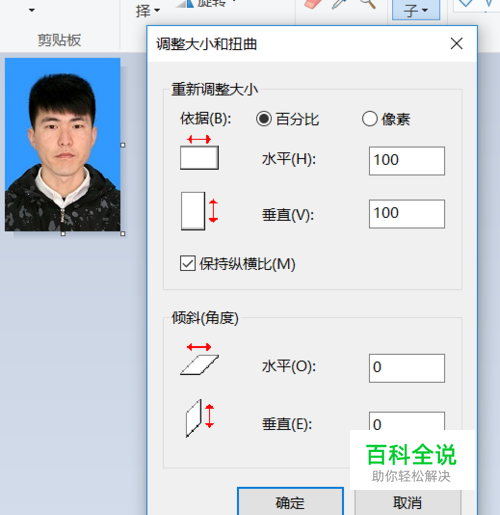Click the 垂直(E) skew input field
The image size is (500, 515).
pos(407,421)
